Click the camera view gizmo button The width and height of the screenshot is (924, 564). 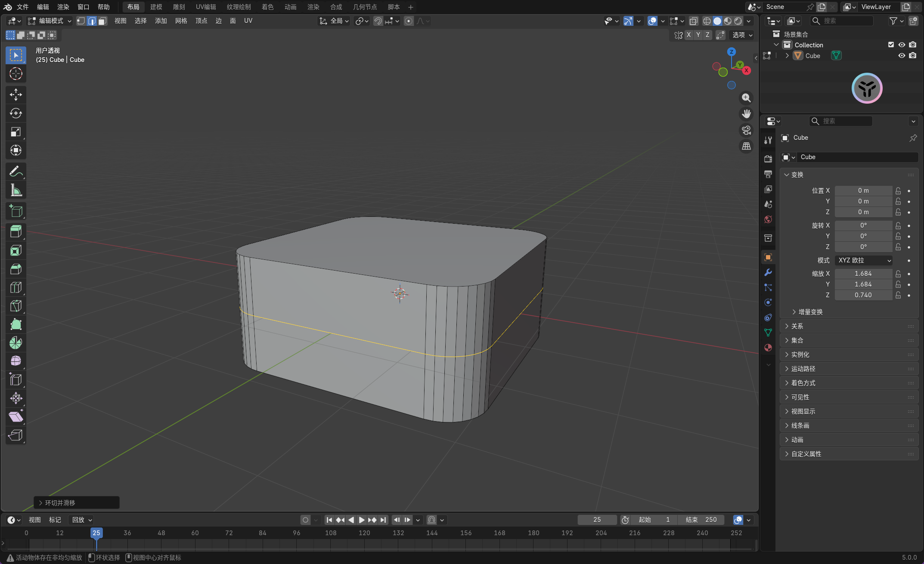pyautogui.click(x=746, y=130)
